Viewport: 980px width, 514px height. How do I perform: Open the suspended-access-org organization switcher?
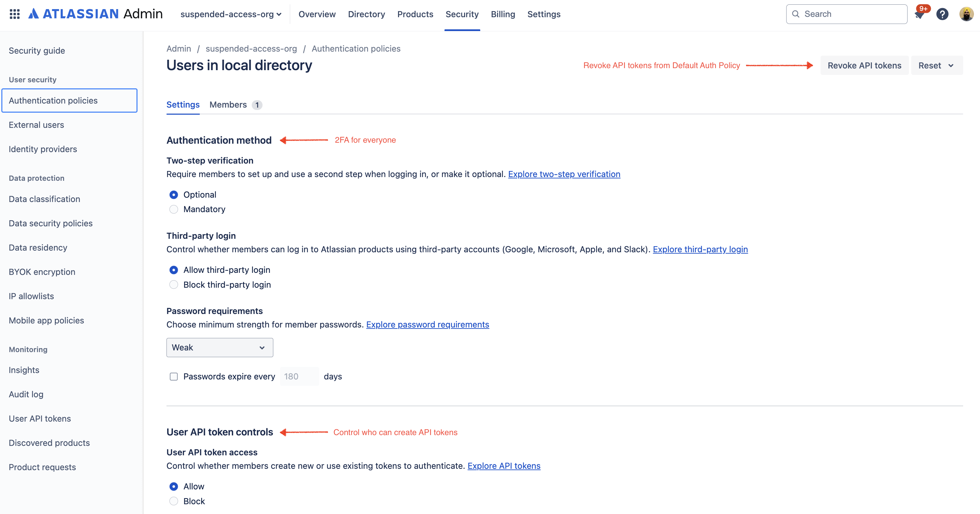click(x=231, y=14)
